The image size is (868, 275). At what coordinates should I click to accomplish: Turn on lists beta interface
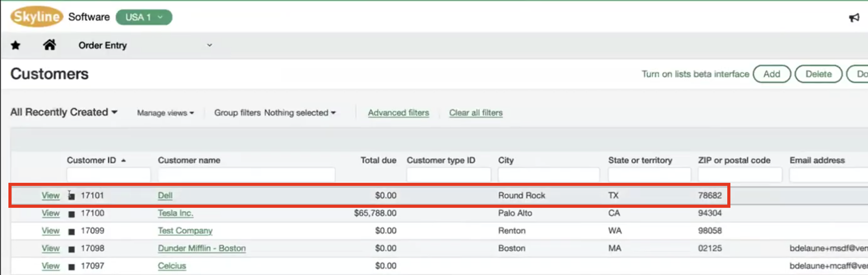695,74
